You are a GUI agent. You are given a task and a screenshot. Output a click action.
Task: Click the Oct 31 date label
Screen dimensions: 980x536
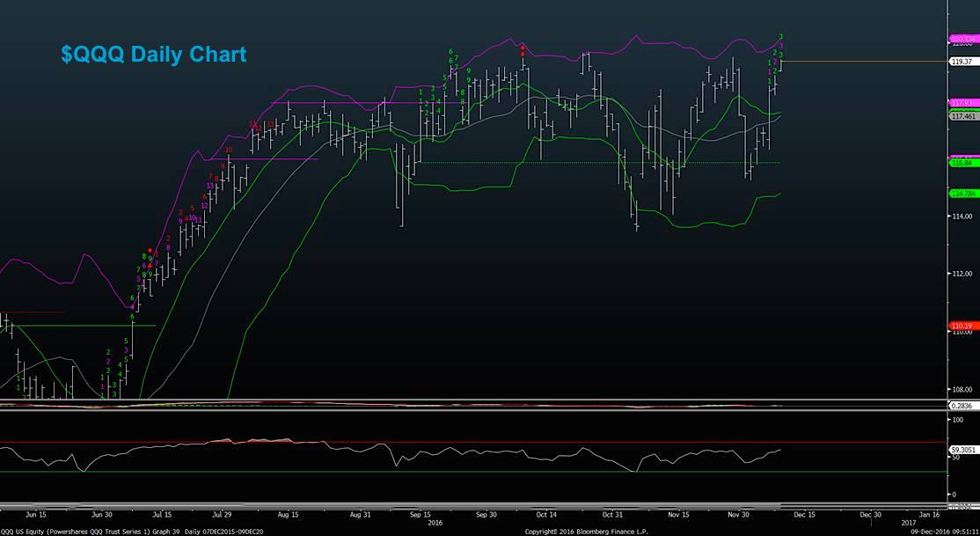click(x=612, y=516)
